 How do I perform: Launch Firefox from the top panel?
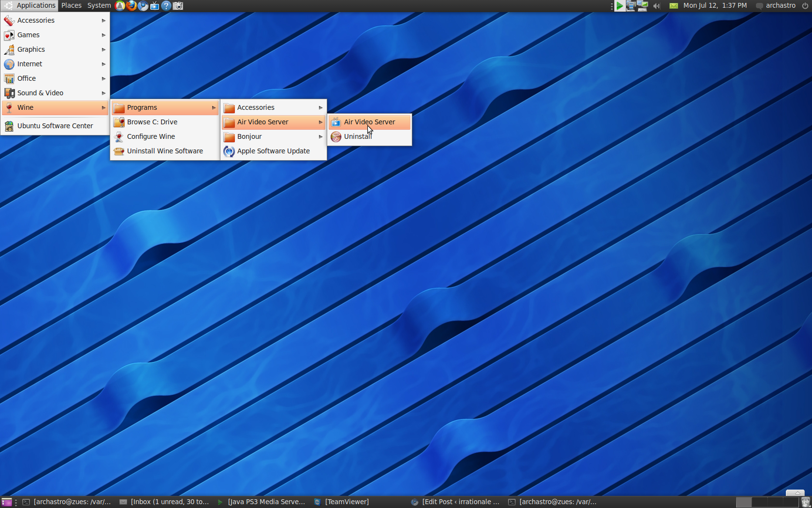(x=131, y=6)
